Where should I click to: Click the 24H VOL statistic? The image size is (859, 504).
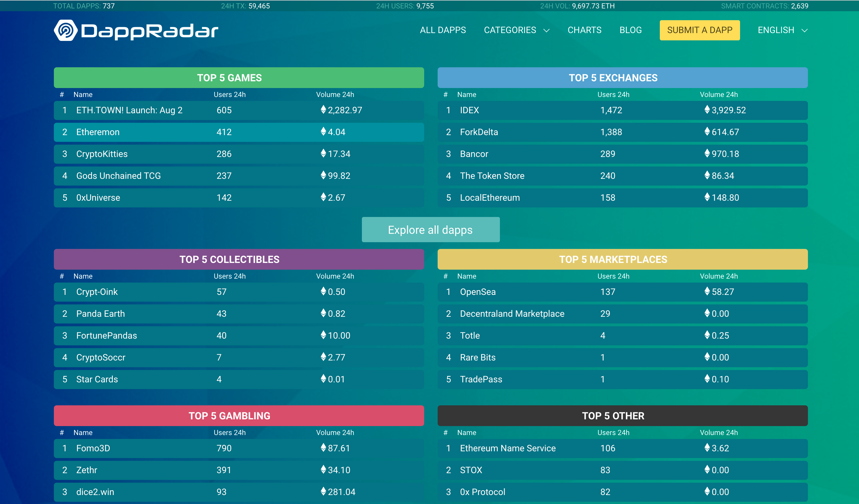point(577,6)
